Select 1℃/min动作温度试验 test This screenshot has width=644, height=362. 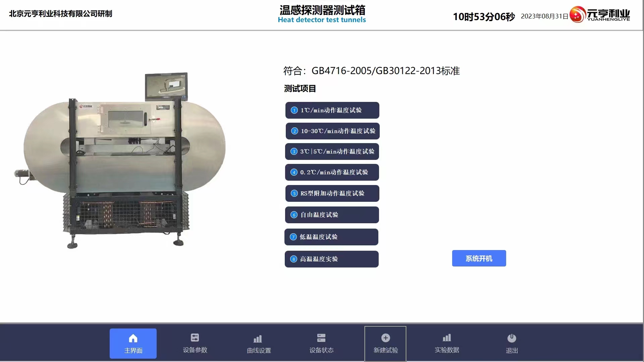pyautogui.click(x=332, y=110)
